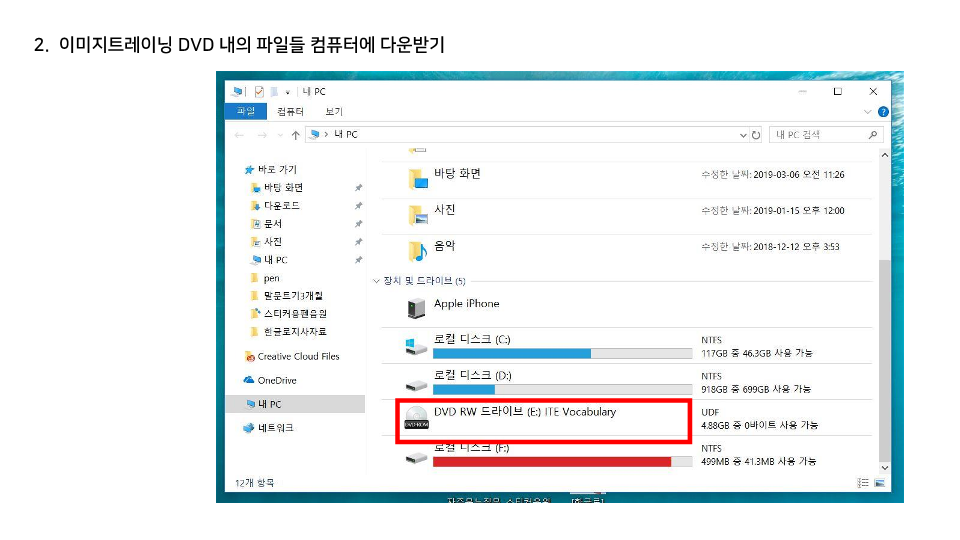Open the DVD RW drive (E:) ITE Vocabulary
This screenshot has height=540, width=960.
click(x=524, y=412)
